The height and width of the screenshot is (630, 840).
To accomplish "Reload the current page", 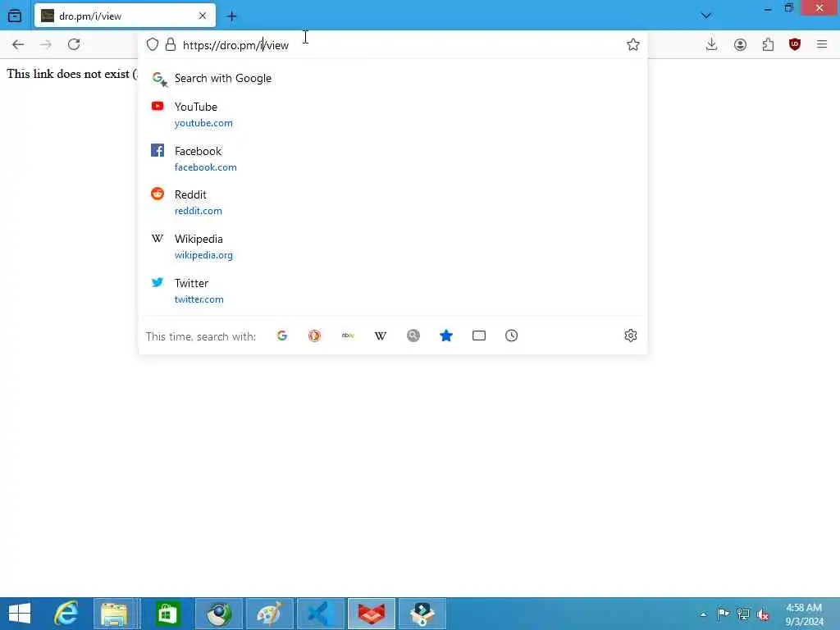I will 74,44.
